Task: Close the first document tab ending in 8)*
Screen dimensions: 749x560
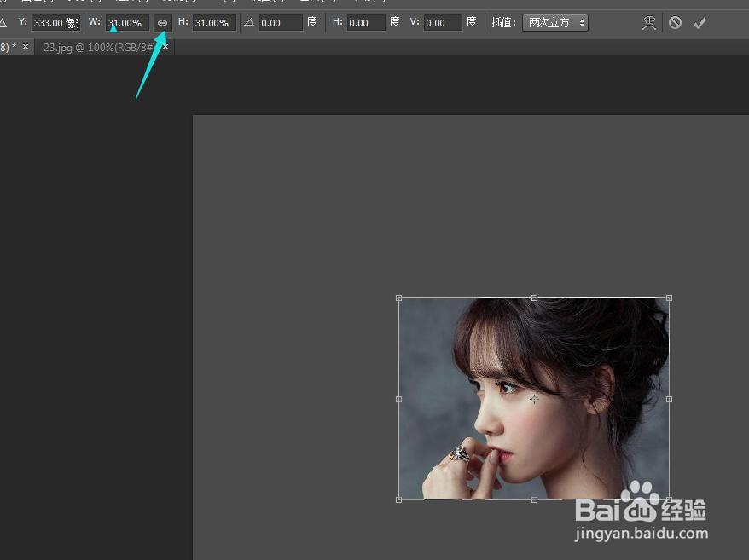Action: [26, 46]
